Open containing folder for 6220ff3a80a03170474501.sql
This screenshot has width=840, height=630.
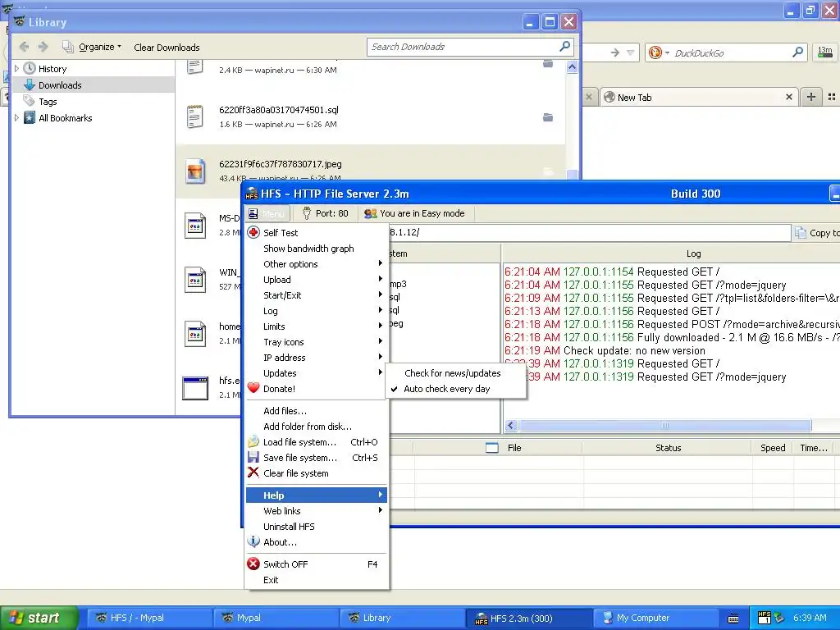click(547, 116)
